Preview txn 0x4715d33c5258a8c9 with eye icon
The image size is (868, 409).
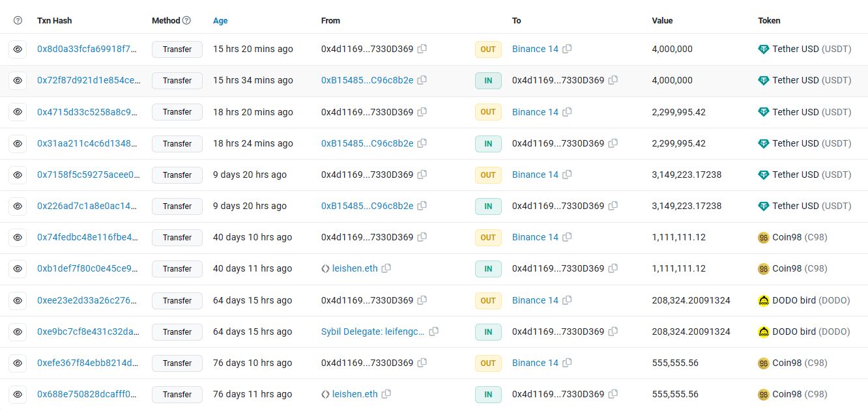[x=18, y=112]
